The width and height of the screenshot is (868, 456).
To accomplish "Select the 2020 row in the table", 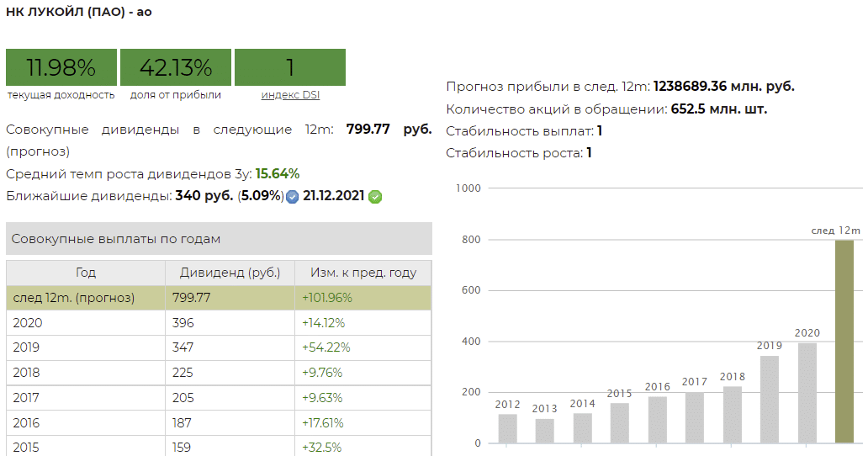I will tap(219, 323).
